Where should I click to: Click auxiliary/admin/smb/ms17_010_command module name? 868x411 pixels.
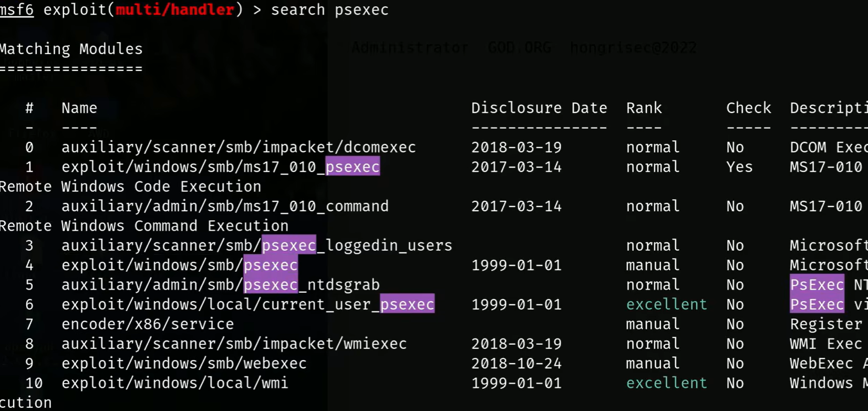(x=225, y=207)
